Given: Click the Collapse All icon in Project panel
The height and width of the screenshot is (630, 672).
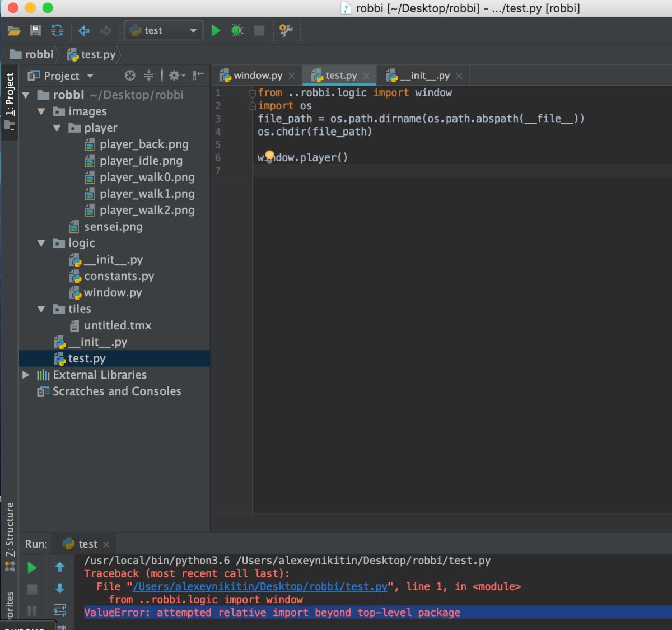Looking at the screenshot, I should click(x=148, y=76).
